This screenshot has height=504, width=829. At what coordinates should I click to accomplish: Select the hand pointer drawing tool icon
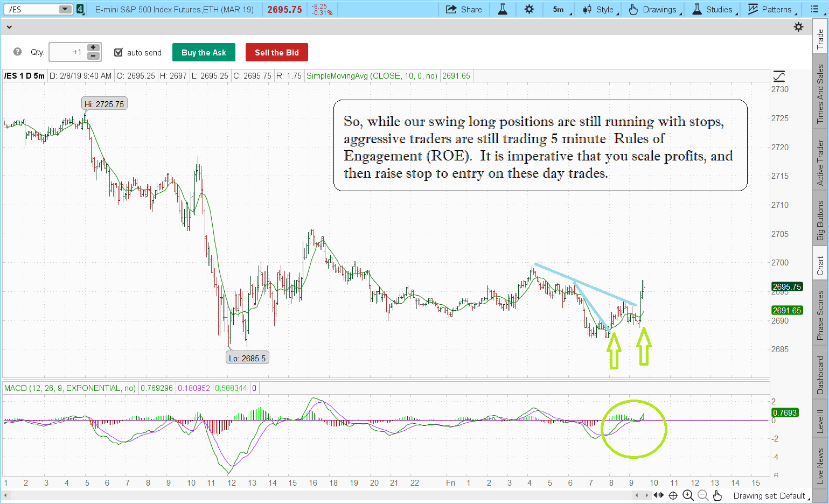pos(717,495)
